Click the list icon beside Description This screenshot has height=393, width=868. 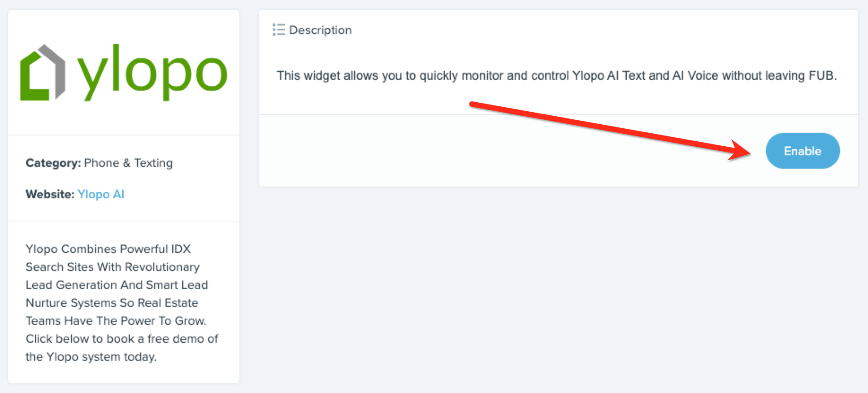[278, 30]
